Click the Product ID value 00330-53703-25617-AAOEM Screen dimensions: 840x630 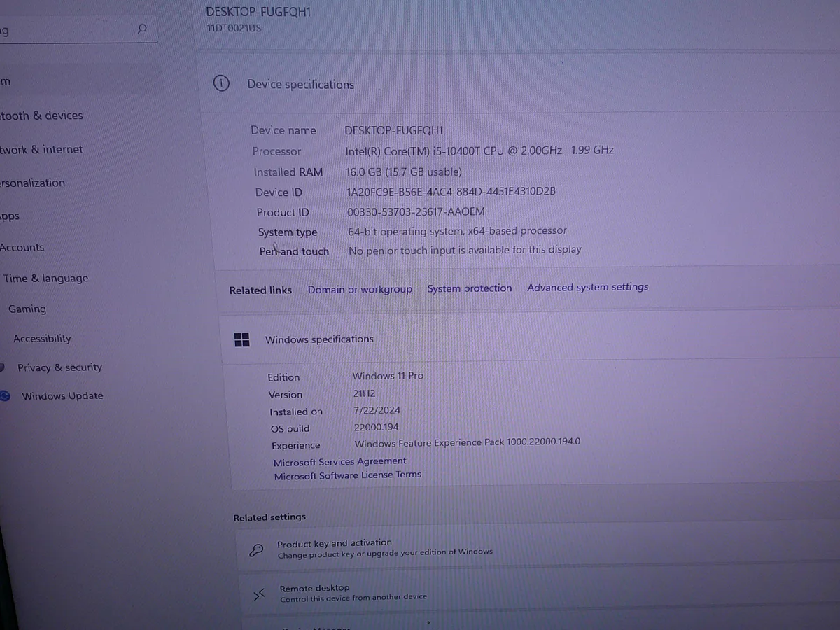[x=416, y=211]
